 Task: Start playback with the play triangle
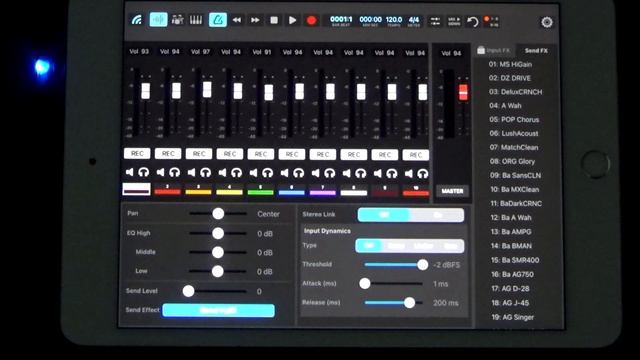pos(292,20)
